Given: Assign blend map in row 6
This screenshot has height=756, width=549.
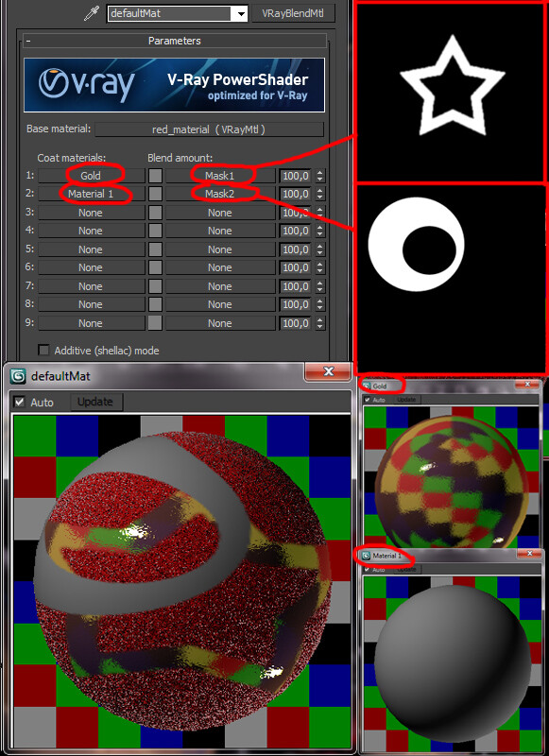Looking at the screenshot, I should click(x=220, y=267).
